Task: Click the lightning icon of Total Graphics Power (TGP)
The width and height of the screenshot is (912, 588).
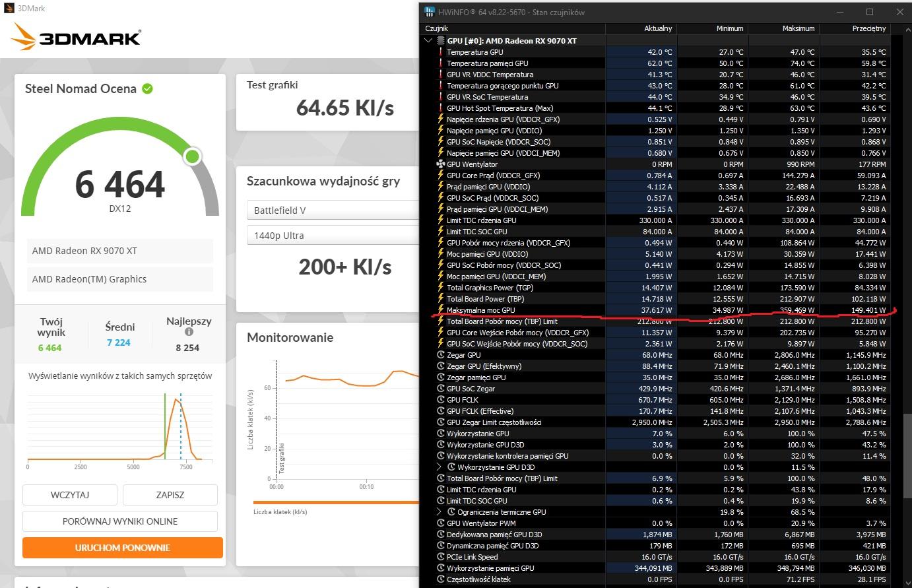Action: tap(441, 288)
